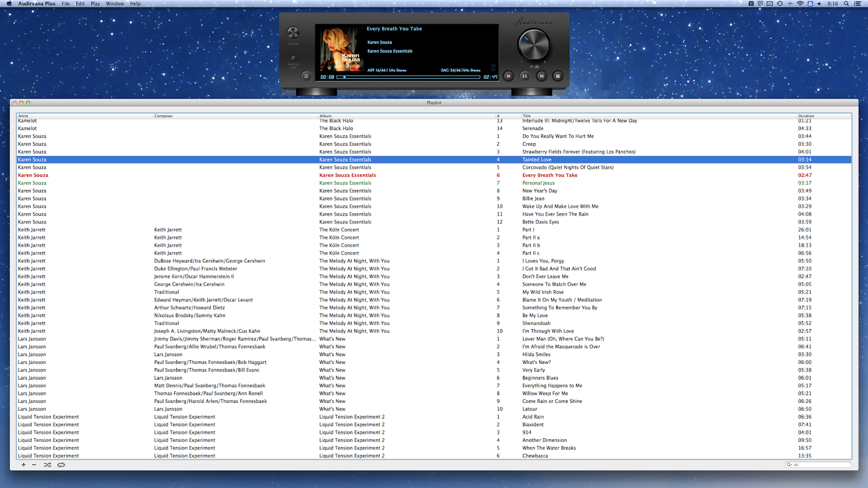Sort the playlist by the track number column
868x488 pixels.
tap(508, 115)
